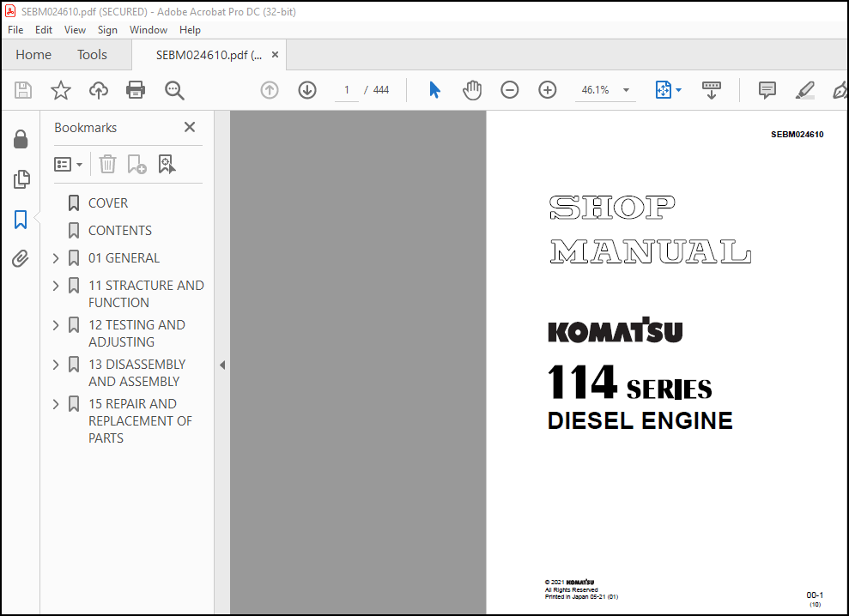Open the Edit menu
The width and height of the screenshot is (849, 616).
[43, 30]
